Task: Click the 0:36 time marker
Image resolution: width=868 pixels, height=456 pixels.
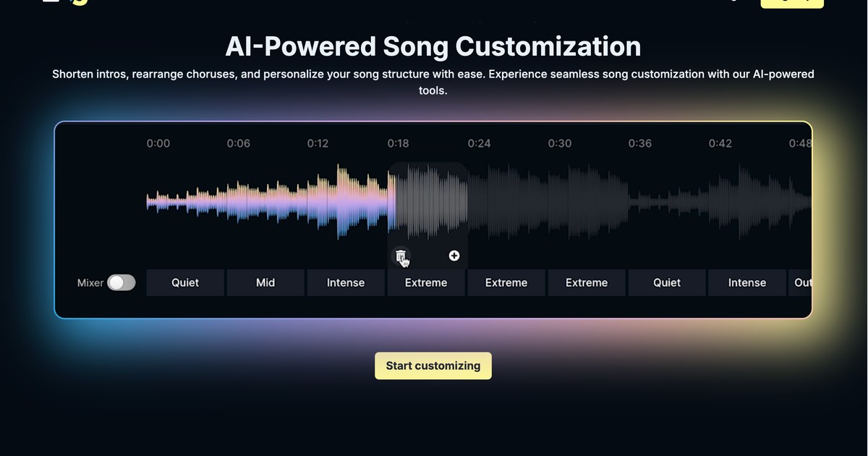Action: coord(640,143)
